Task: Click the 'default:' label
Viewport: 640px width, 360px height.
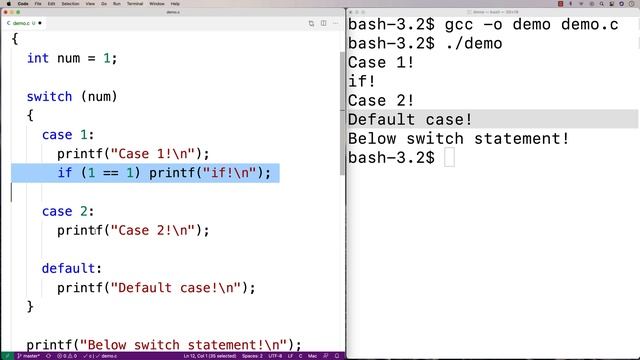Action: tap(72, 269)
